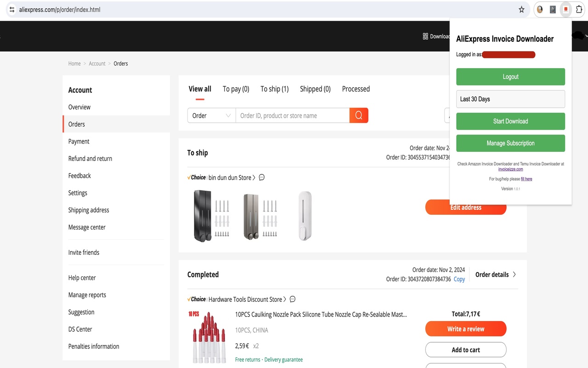Screen dimensions: 588x368
Task: Switch to To ship (1) tab
Action: click(275, 89)
